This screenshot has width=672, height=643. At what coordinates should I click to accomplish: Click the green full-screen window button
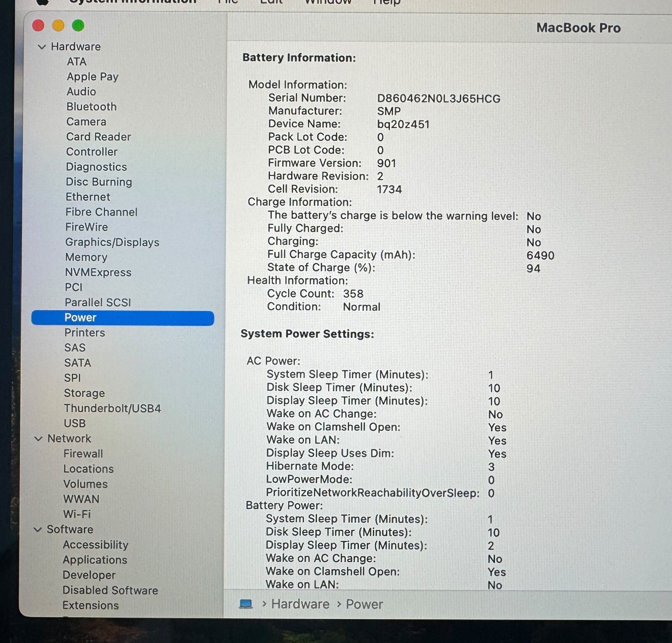click(x=78, y=26)
